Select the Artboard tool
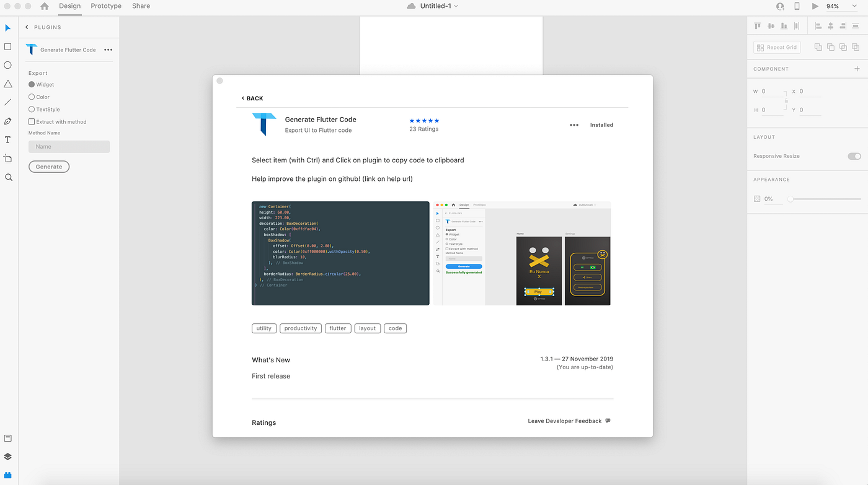Image resolution: width=868 pixels, height=485 pixels. point(7,159)
